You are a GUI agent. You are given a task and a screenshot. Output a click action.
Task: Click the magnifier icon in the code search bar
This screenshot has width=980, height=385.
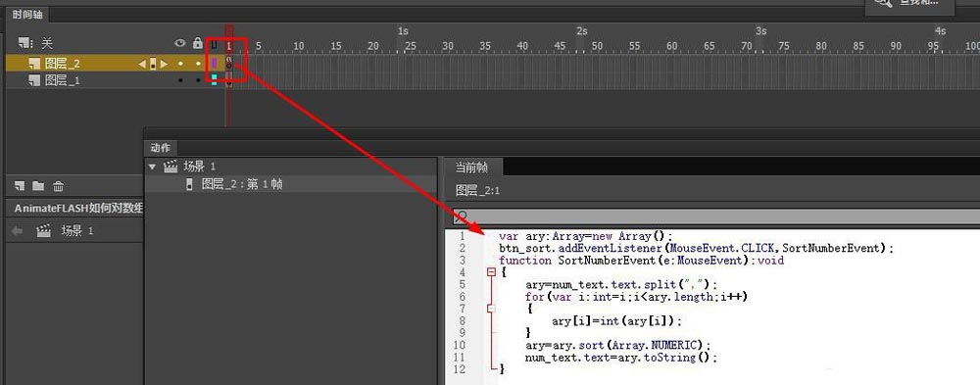462,217
